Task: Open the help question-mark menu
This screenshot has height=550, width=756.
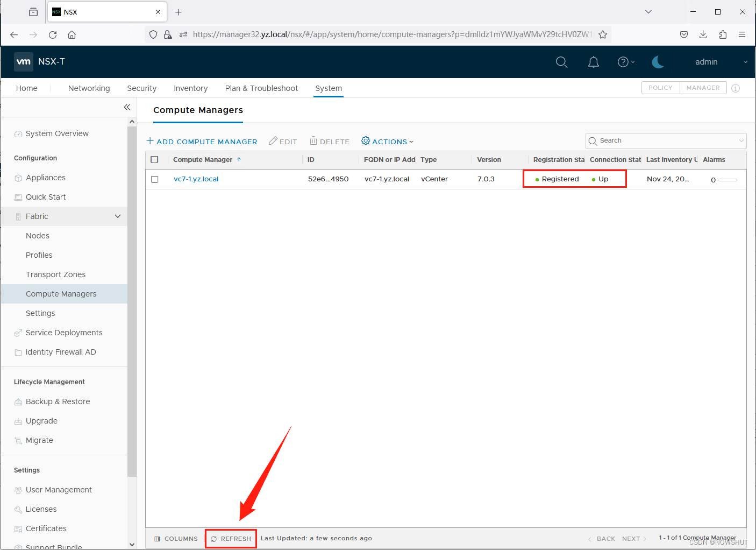Action: pos(626,62)
